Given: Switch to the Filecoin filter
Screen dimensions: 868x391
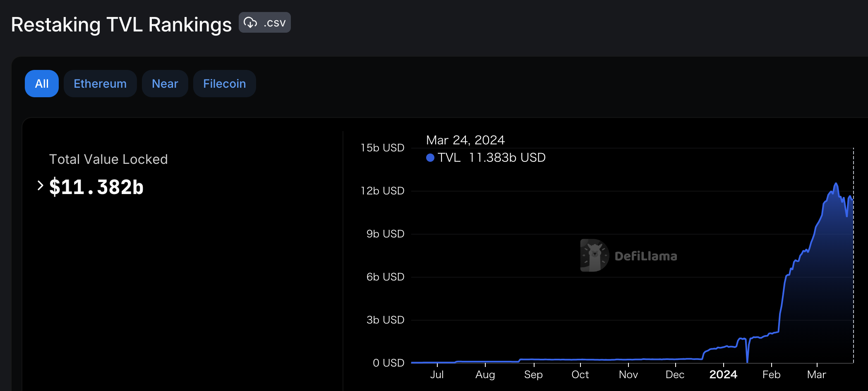Looking at the screenshot, I should (x=225, y=84).
